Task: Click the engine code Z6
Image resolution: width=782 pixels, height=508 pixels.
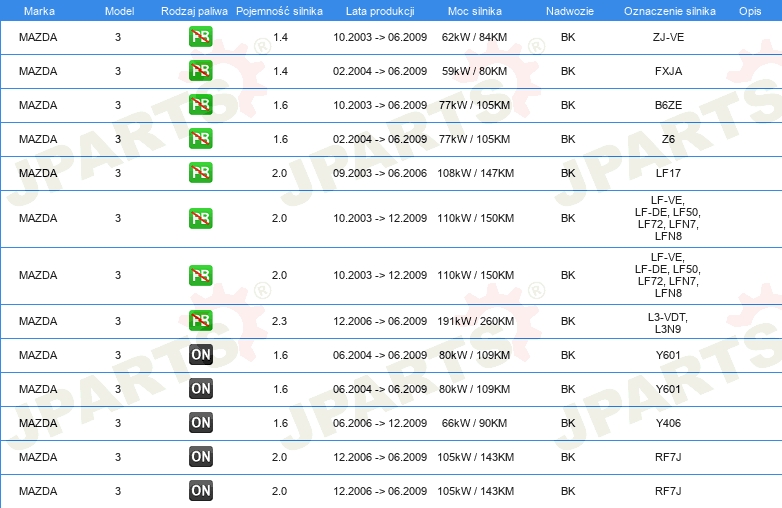Action: (668, 139)
